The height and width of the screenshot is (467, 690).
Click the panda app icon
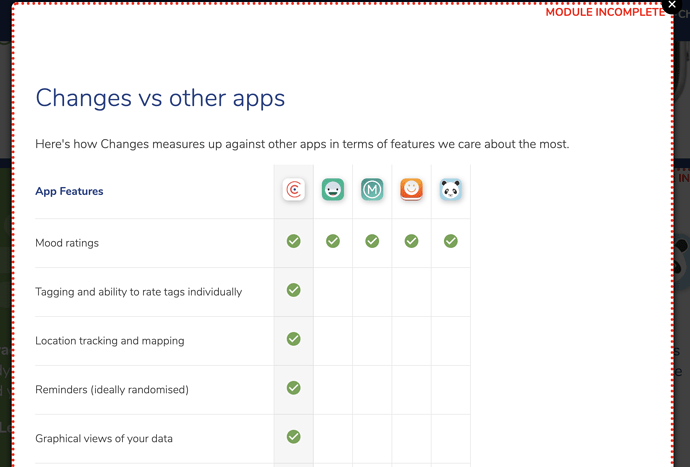click(x=451, y=190)
